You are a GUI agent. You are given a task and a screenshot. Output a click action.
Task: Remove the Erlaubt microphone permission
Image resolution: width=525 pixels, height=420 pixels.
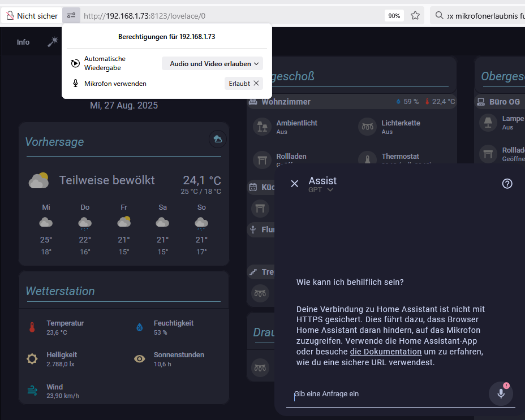(256, 83)
